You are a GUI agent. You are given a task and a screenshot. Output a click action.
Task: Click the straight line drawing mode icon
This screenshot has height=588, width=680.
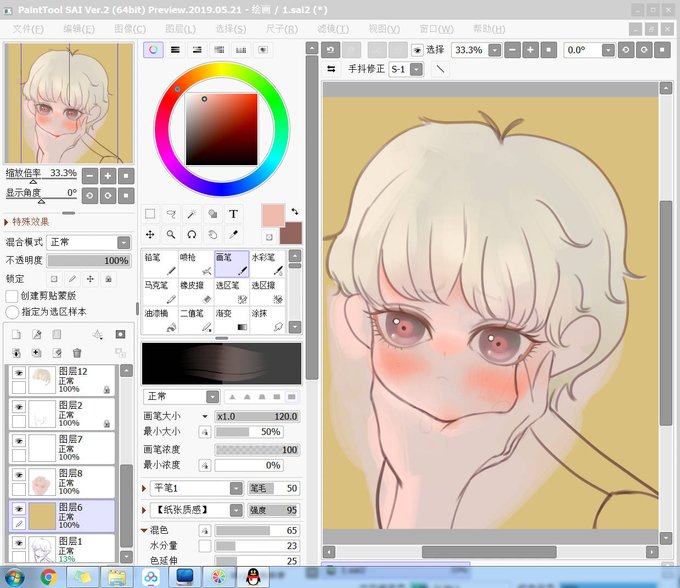click(x=440, y=69)
